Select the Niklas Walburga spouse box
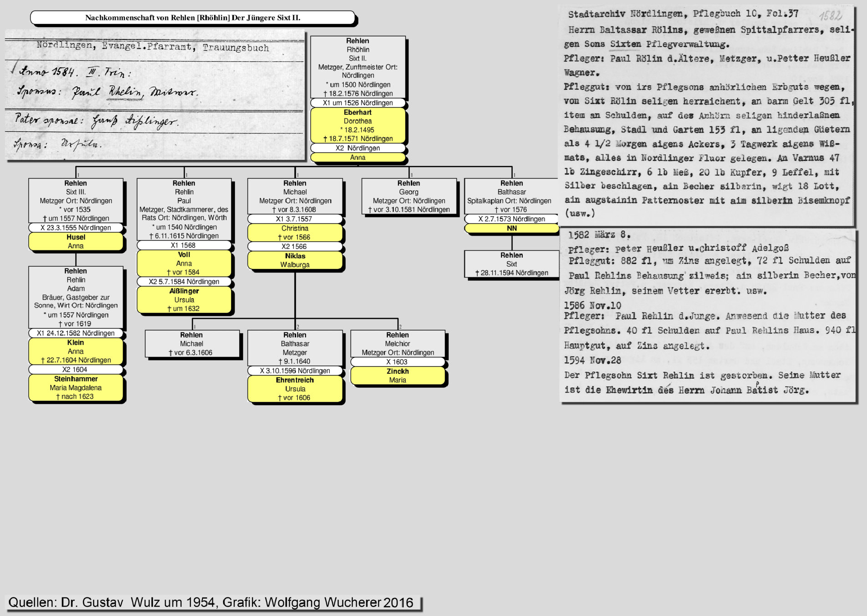Viewport: 867px width, 616px height. click(295, 260)
